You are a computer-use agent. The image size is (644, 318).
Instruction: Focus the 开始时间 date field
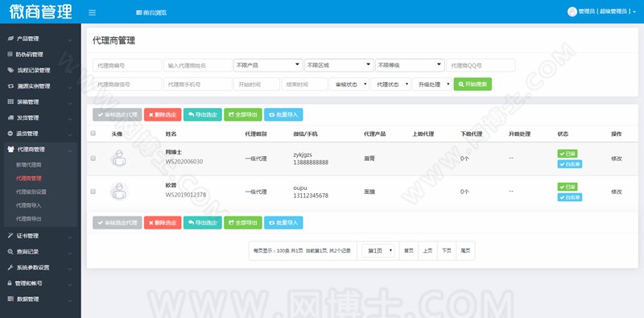coord(257,85)
